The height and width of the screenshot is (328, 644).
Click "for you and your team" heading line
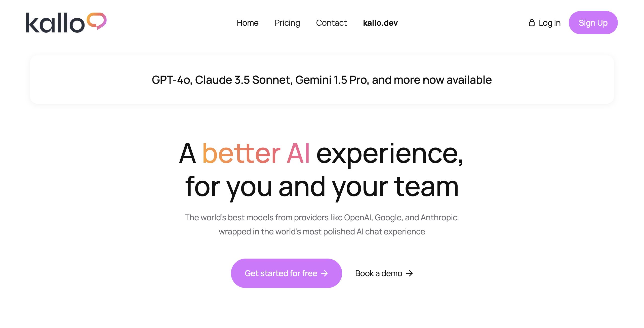[x=322, y=187]
